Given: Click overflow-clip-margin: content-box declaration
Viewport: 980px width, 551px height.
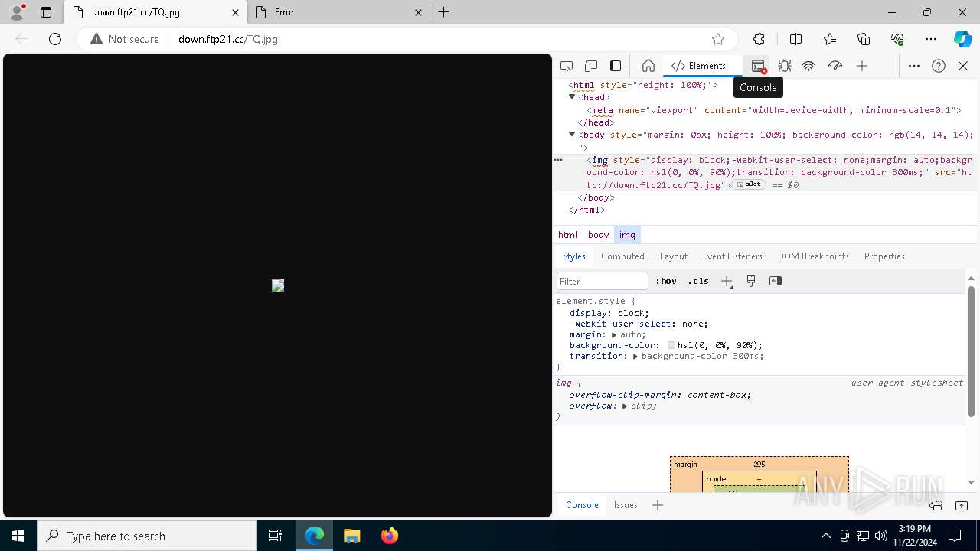Looking at the screenshot, I should (x=660, y=395).
